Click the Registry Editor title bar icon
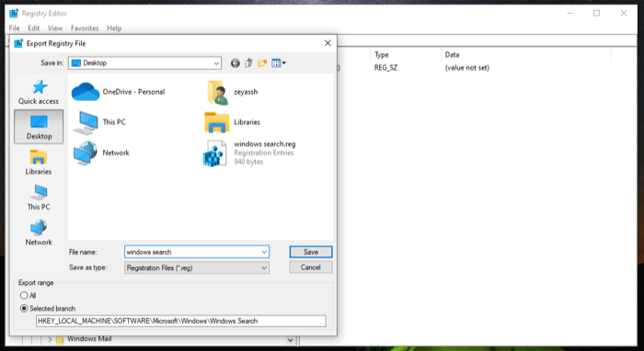The image size is (644, 351). pyautogui.click(x=14, y=13)
